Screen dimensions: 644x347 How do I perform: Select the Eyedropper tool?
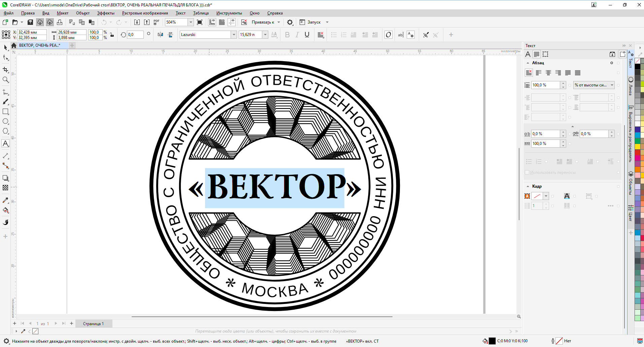tap(5, 200)
